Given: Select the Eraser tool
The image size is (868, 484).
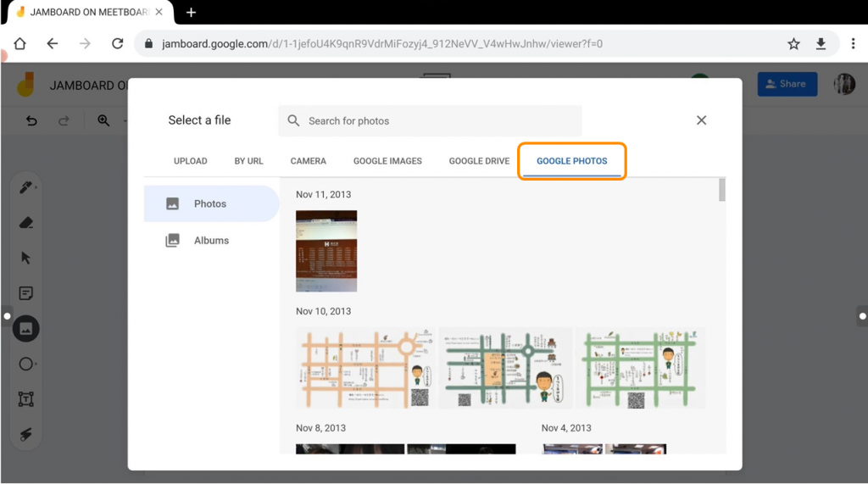Looking at the screenshot, I should [26, 223].
